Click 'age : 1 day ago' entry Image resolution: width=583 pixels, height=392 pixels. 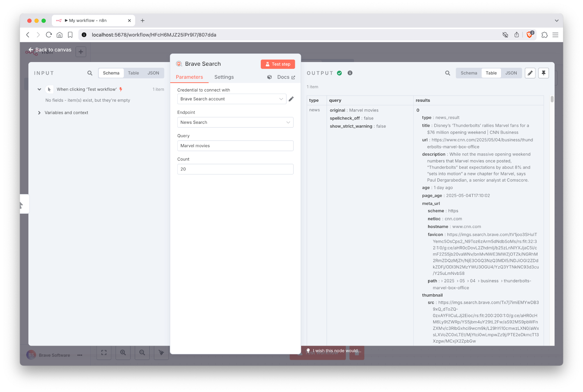pyautogui.click(x=437, y=188)
